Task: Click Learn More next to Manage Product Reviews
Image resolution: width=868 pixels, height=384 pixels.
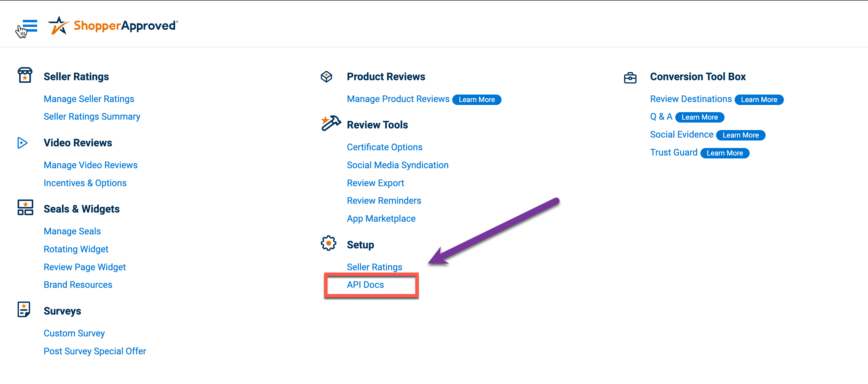Action: (x=477, y=100)
